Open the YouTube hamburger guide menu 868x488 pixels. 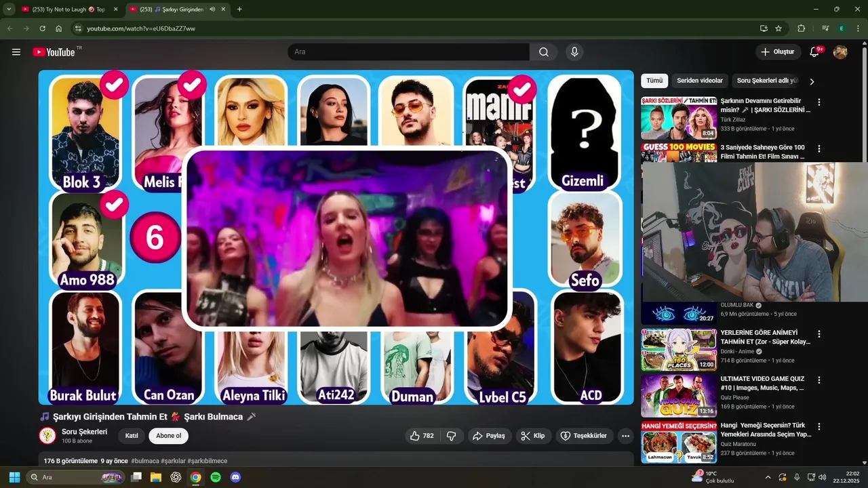(x=16, y=52)
